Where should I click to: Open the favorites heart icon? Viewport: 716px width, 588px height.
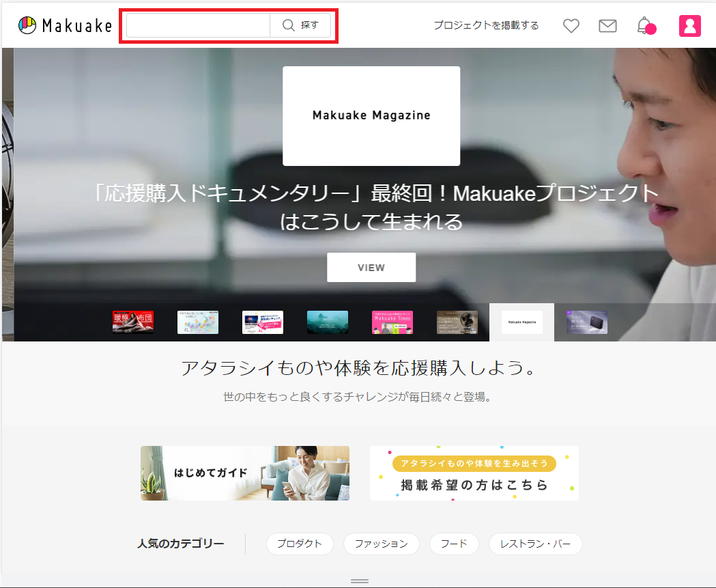(571, 26)
